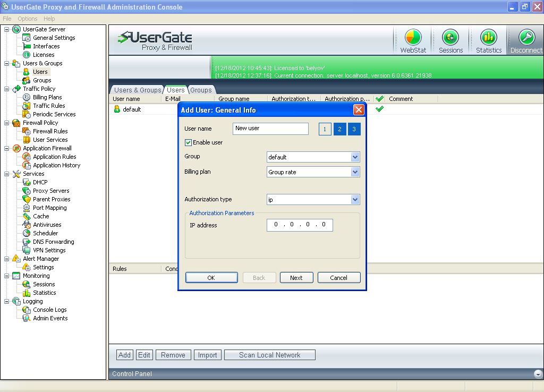
Task: Open the WebStat toolbar icon
Action: pyautogui.click(x=413, y=38)
